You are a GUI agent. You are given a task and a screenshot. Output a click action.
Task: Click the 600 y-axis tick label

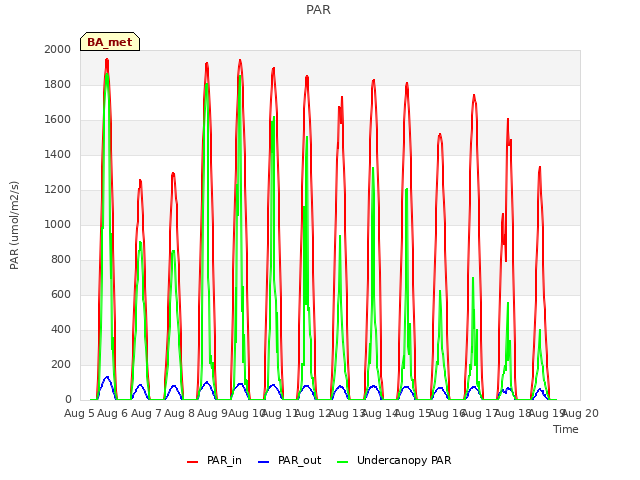click(61, 294)
